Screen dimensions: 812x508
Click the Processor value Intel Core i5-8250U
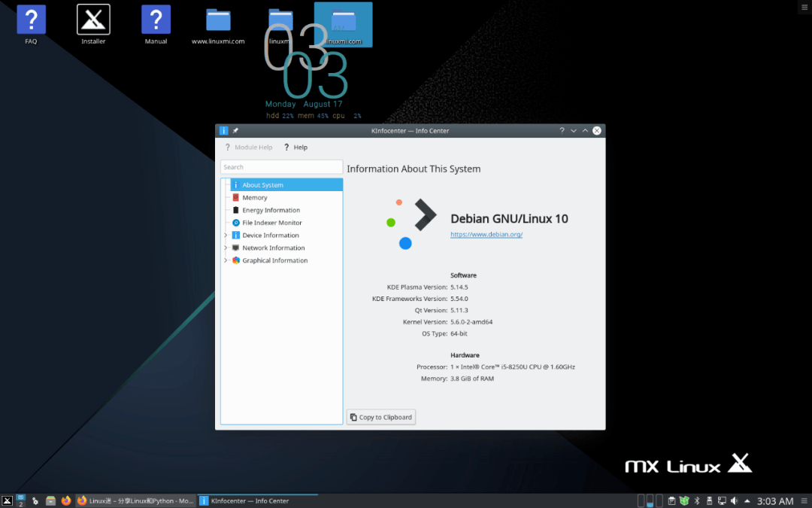513,367
